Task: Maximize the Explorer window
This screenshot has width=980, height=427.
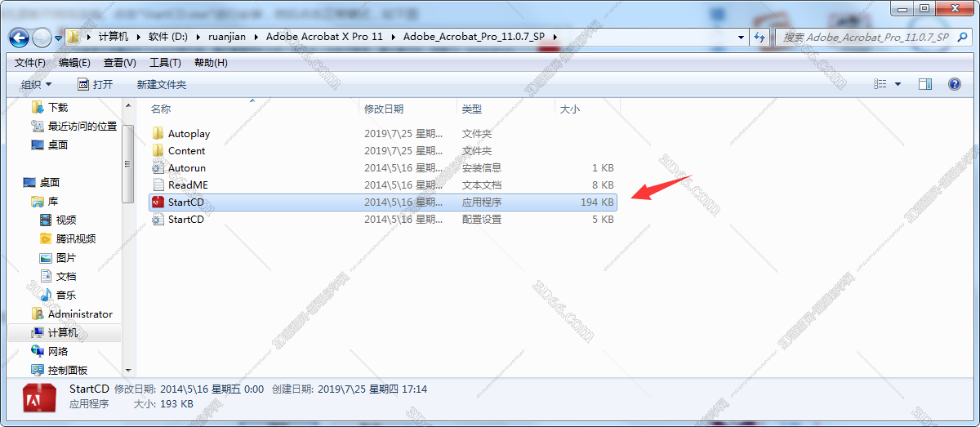Action: click(924, 8)
